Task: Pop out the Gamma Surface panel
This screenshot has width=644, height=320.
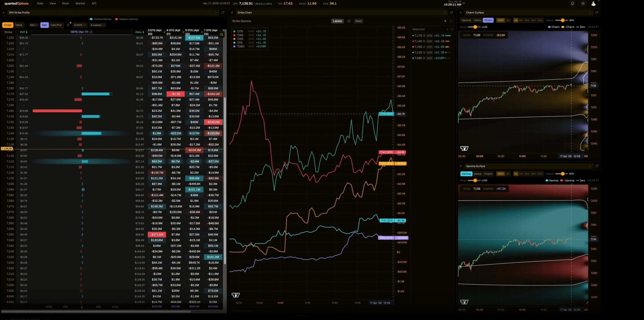Action: [597, 166]
